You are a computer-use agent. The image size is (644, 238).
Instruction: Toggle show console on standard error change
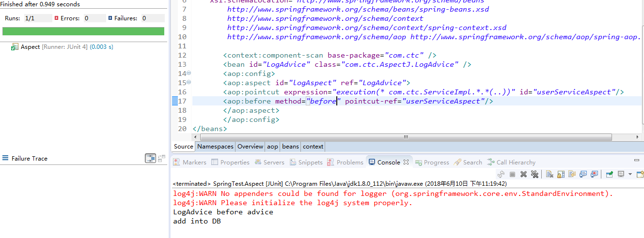(x=594, y=174)
